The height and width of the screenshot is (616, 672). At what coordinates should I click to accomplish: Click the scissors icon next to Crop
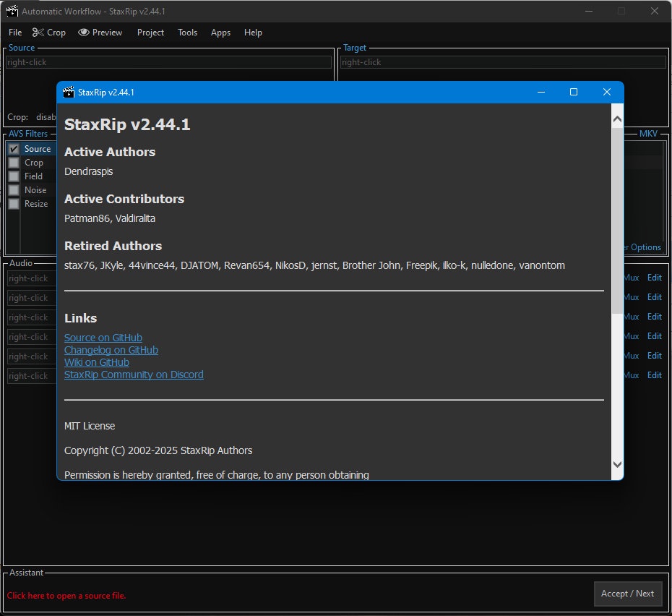tap(38, 33)
